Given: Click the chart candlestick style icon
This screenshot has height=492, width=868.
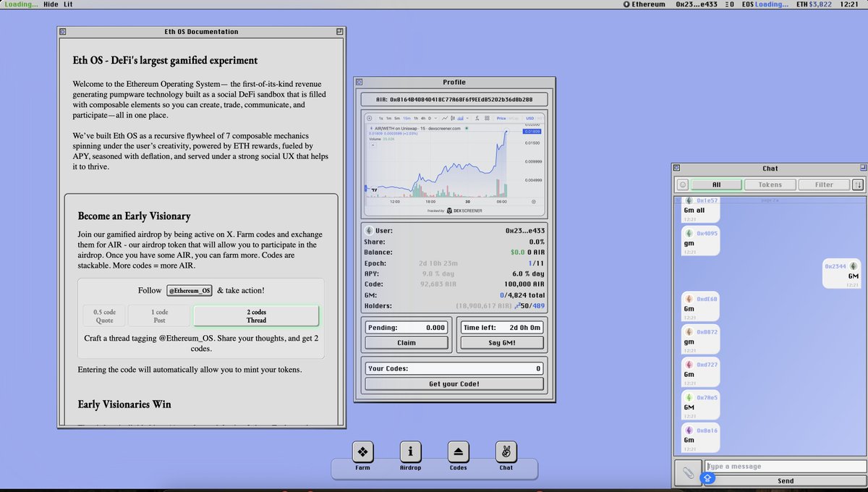Looking at the screenshot, I should tap(453, 119).
